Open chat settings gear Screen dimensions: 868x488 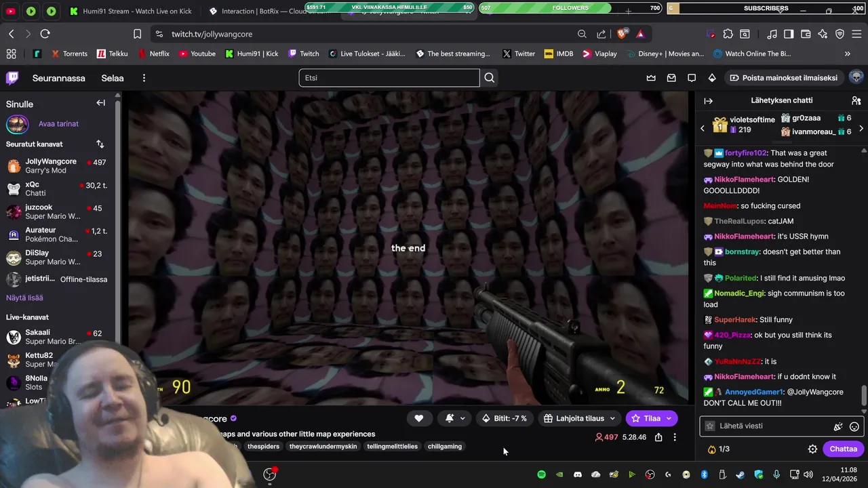812,449
